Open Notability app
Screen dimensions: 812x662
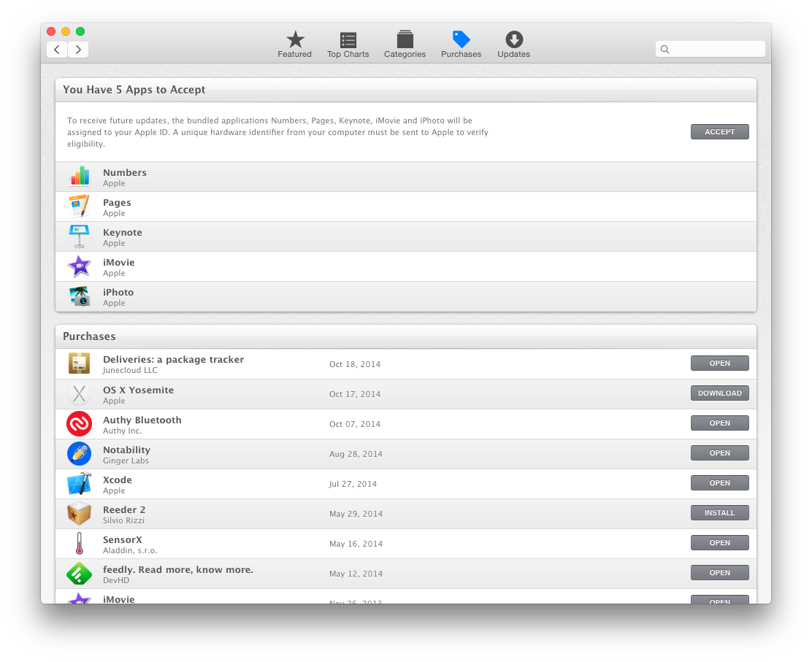[x=719, y=453]
